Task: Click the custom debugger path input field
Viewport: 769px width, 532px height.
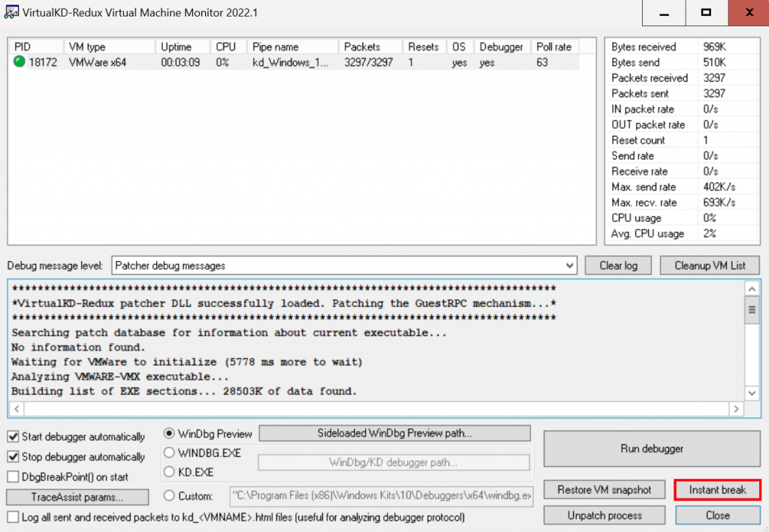Action: 381,496
